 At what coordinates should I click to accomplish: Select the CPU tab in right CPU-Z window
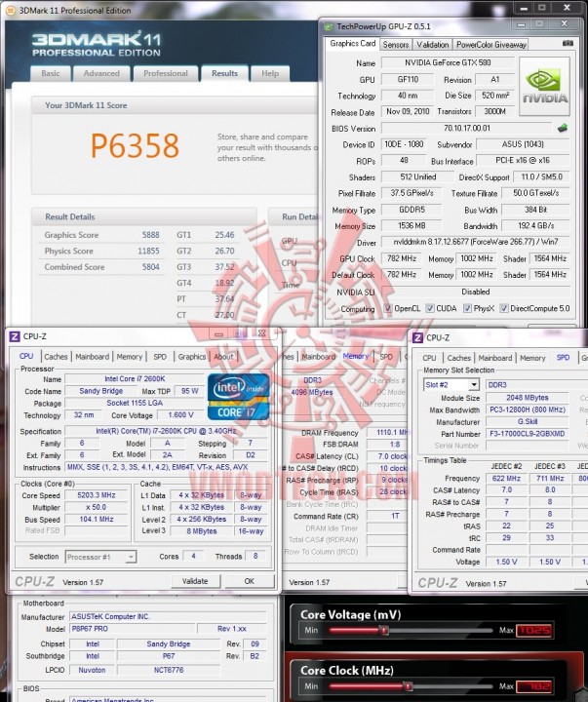(429, 358)
